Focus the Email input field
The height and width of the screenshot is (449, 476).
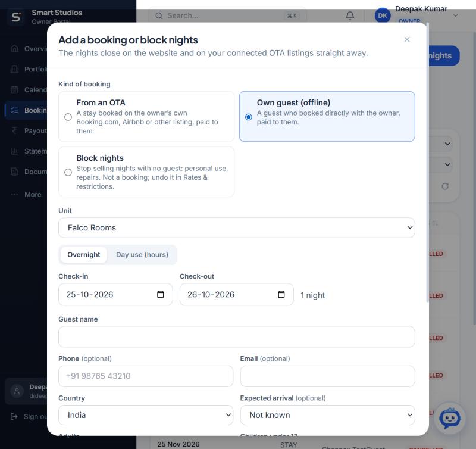pos(328,376)
